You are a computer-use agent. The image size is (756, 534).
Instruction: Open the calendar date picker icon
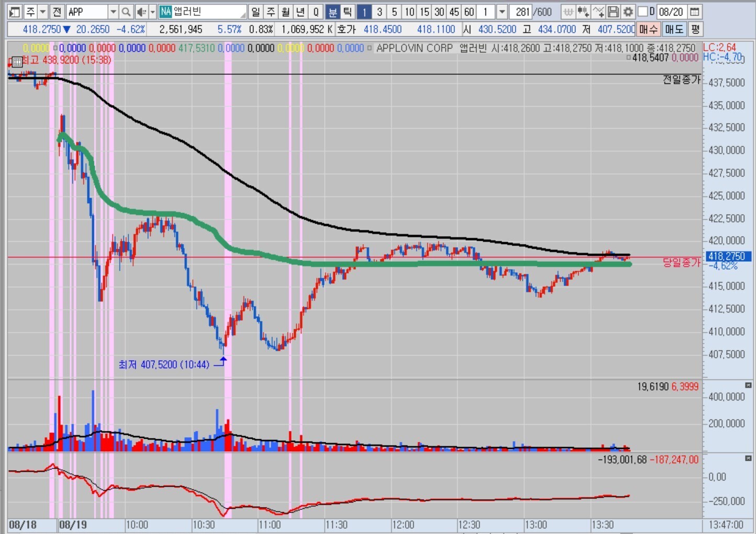pos(695,12)
